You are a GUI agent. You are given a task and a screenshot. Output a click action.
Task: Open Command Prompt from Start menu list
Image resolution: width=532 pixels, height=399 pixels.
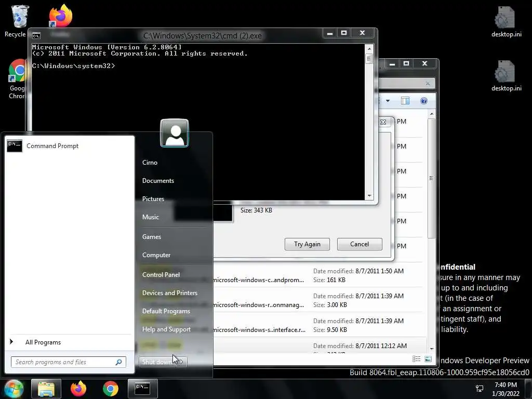[x=70, y=146]
